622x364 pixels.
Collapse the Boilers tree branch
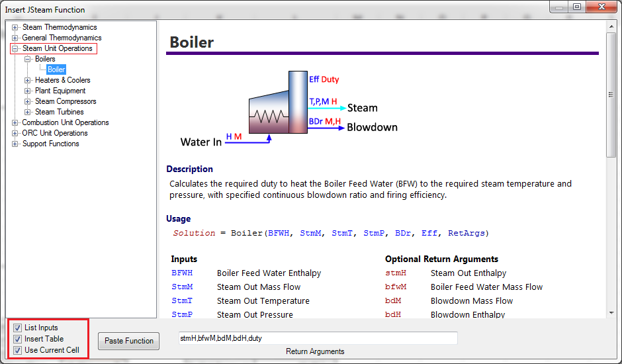[x=27, y=59]
